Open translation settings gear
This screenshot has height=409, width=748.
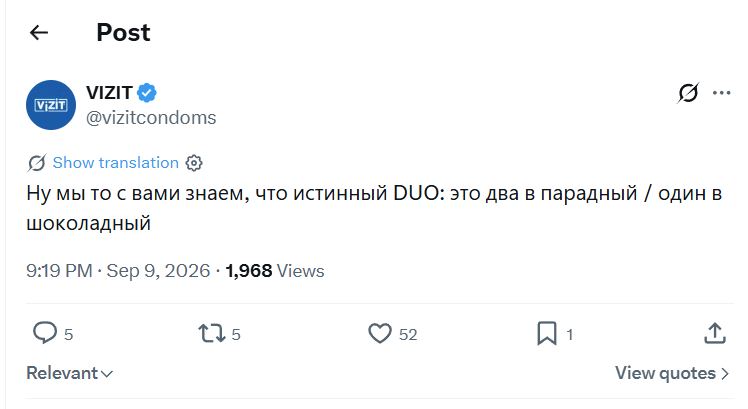coord(194,163)
